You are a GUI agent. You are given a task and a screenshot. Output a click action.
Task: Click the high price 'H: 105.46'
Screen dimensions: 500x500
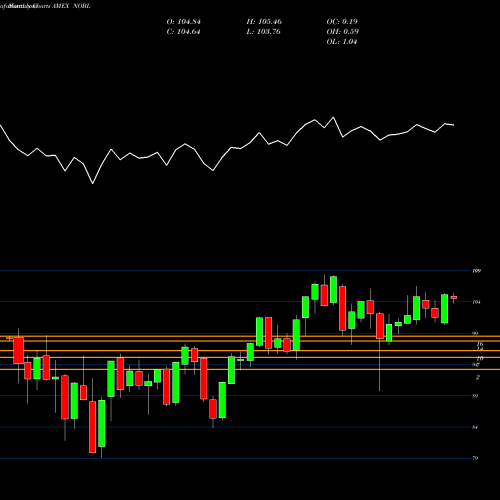click(x=264, y=22)
